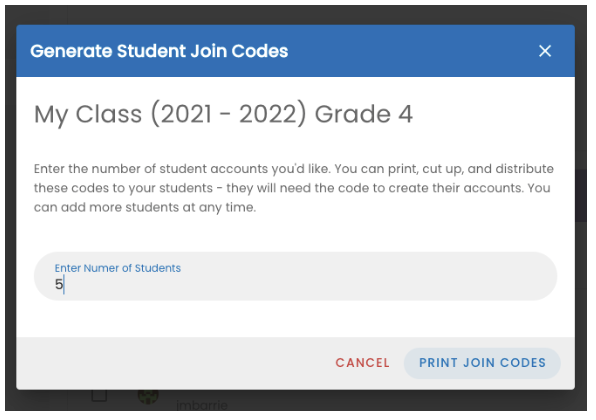This screenshot has height=420, width=596.
Task: Click the dimmed backdrop above the dialog
Action: tap(295, 14)
